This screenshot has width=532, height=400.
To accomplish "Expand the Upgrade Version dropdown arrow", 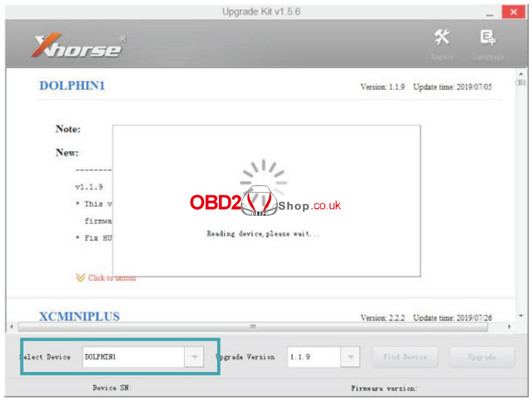I will point(350,357).
